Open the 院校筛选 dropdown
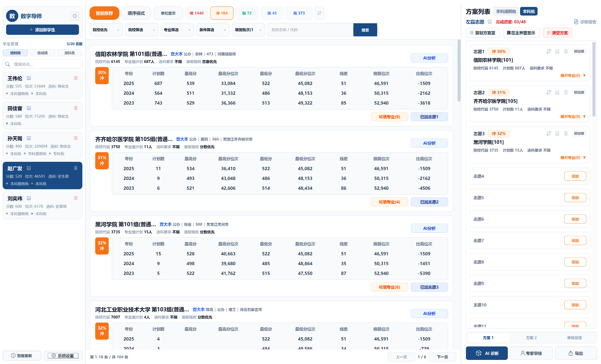 point(142,30)
